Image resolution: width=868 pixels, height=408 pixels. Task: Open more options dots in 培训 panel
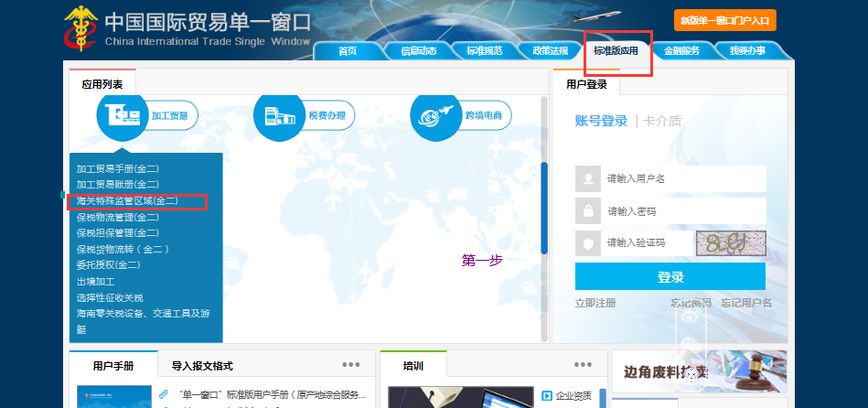click(583, 364)
